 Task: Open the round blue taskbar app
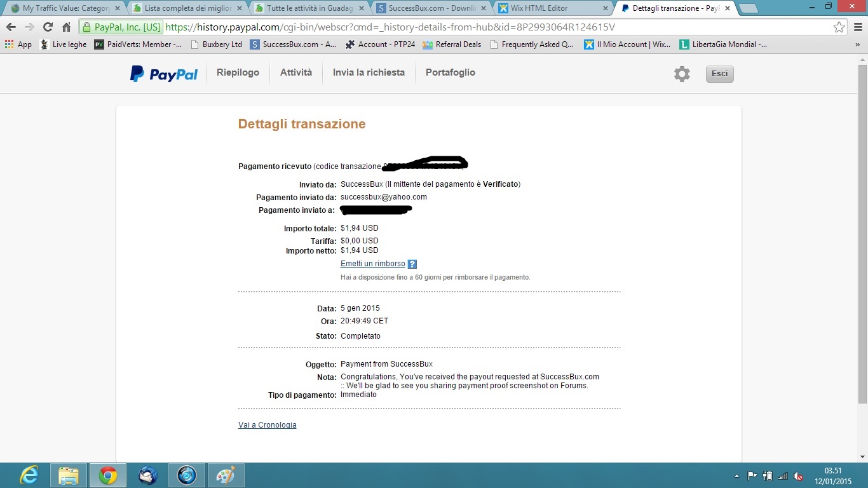tap(187, 475)
